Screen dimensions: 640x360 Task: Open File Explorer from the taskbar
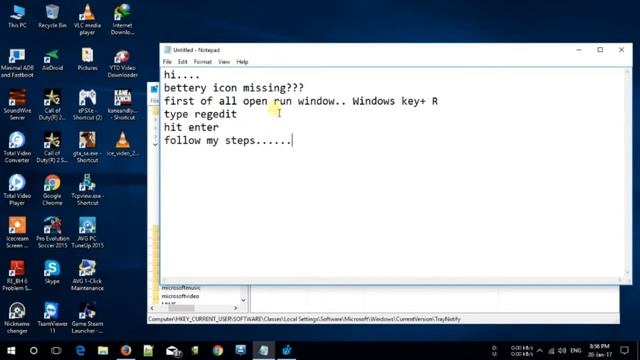click(103, 351)
